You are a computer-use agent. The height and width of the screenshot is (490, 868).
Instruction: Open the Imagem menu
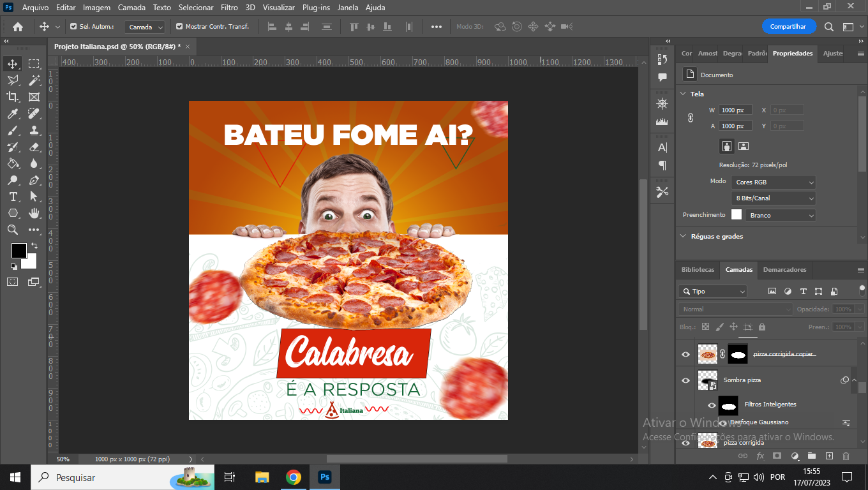97,8
